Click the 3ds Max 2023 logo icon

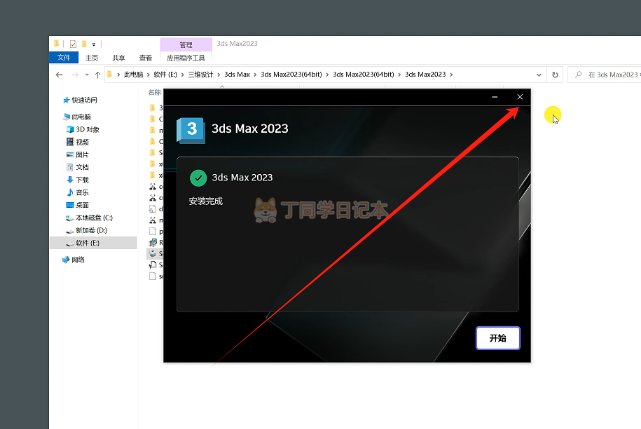[x=191, y=130]
